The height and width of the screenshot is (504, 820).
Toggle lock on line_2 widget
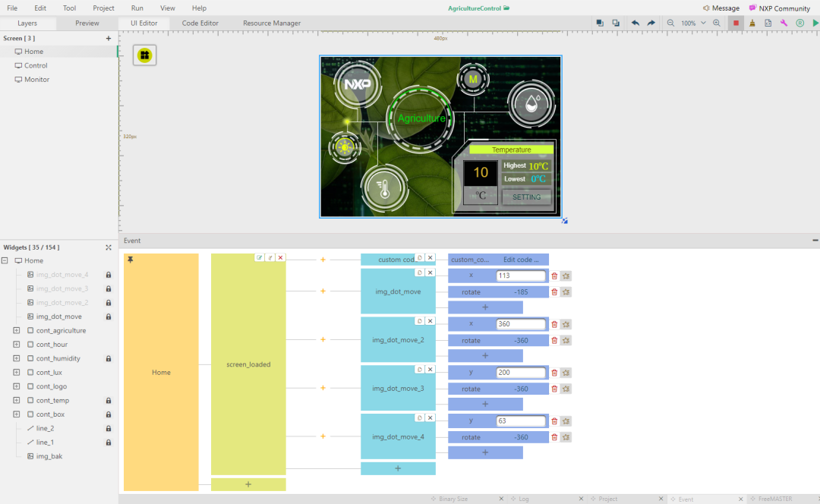tap(109, 428)
